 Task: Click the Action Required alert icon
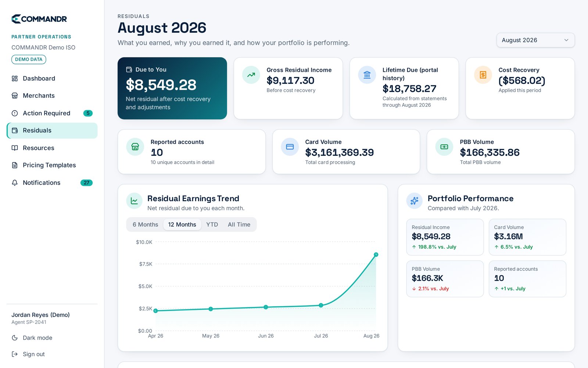coord(15,113)
